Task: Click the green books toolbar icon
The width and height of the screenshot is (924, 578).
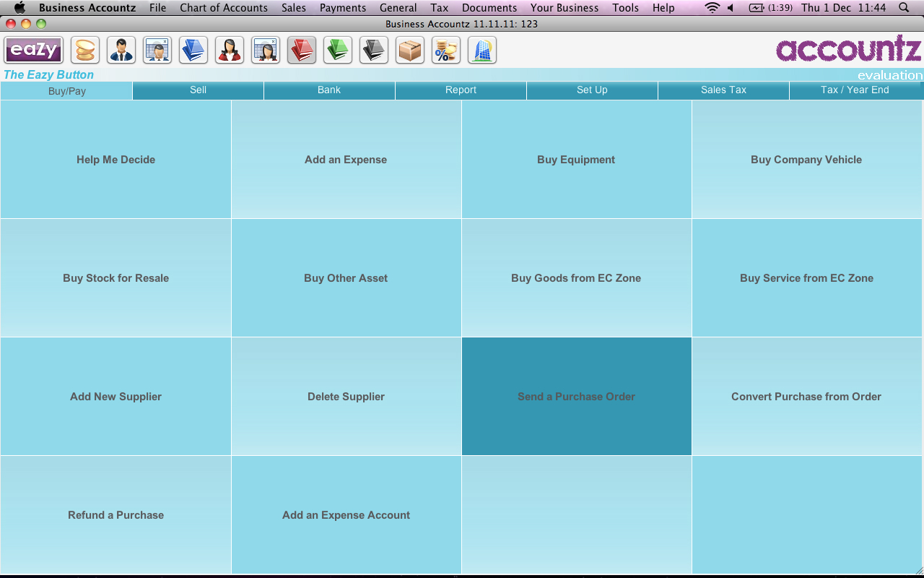Action: pyautogui.click(x=338, y=51)
